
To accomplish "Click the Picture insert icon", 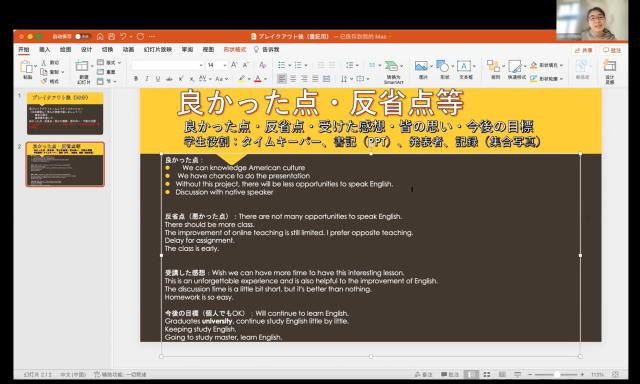I will click(422, 69).
